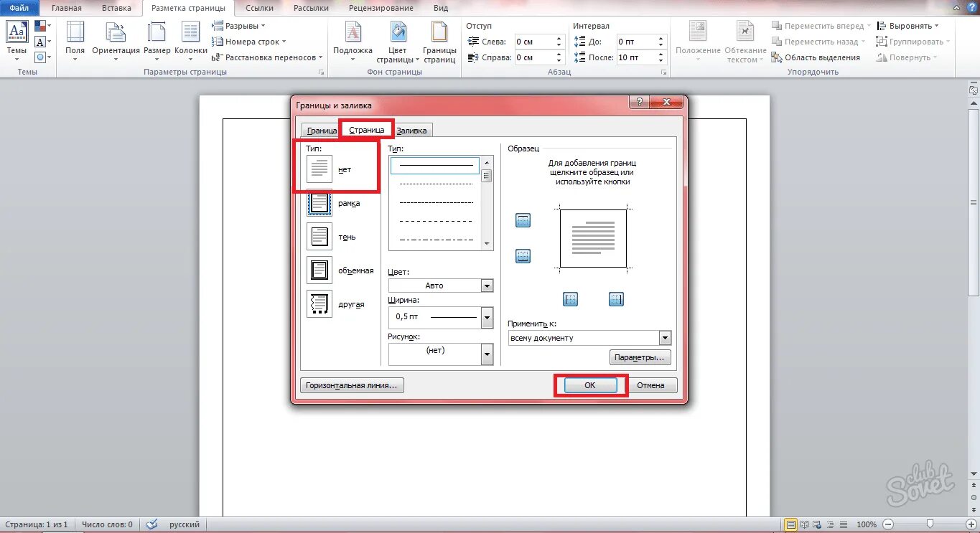This screenshot has height=533, width=980.
Task: Open the Рисунок (нет) dropdown
Action: [x=487, y=354]
